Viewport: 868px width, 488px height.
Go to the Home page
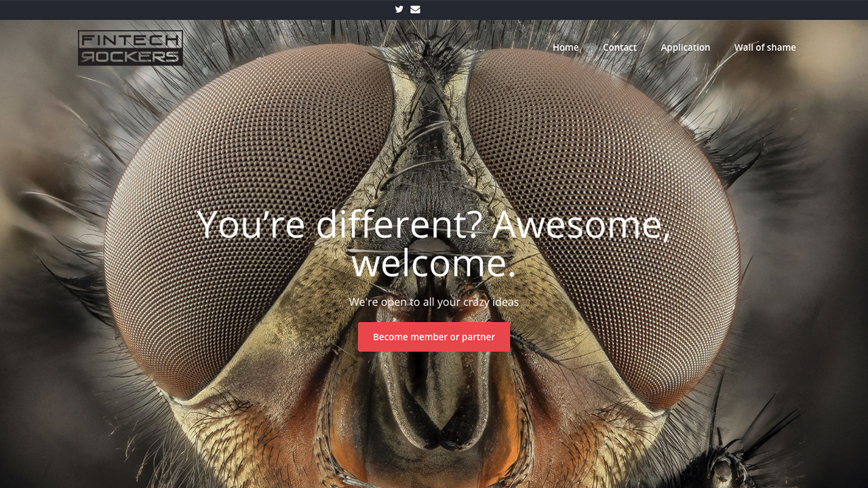566,47
